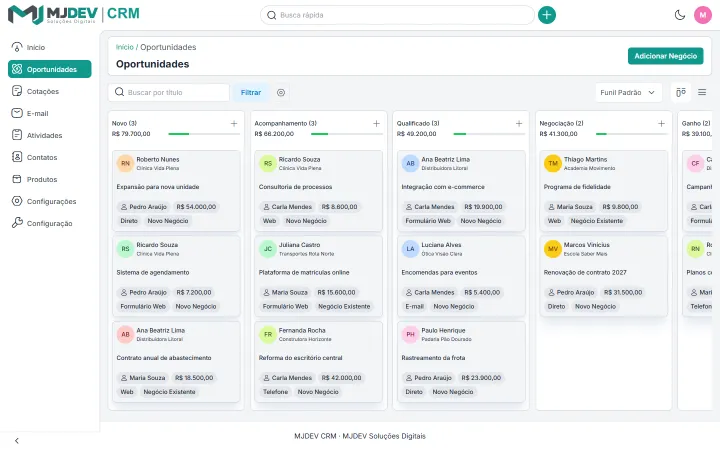The height and width of the screenshot is (450, 720).
Task: Click the FR avatar of Fernanda Rocha
Action: pyautogui.click(x=268, y=334)
